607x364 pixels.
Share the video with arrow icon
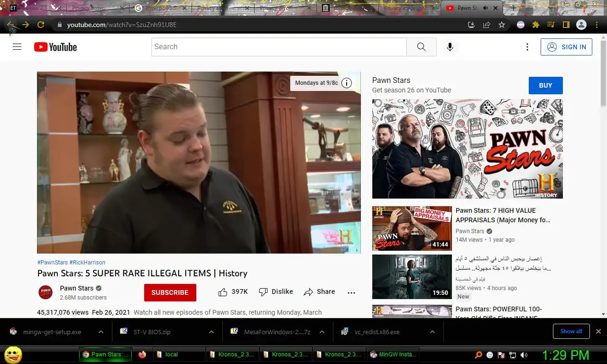tap(319, 292)
